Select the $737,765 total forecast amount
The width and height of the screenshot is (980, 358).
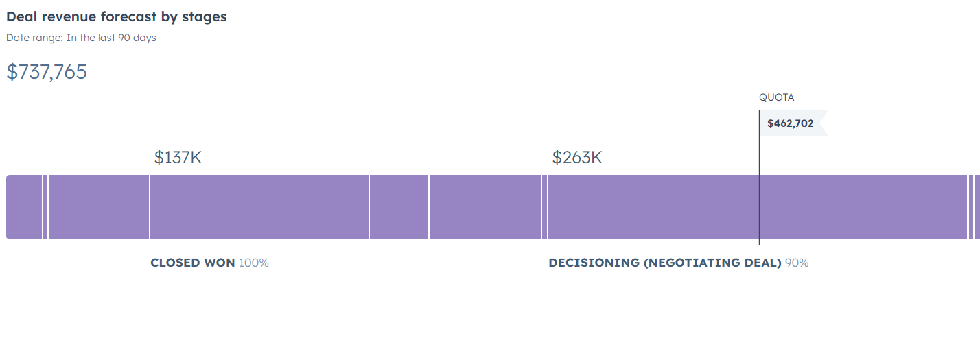click(x=47, y=72)
